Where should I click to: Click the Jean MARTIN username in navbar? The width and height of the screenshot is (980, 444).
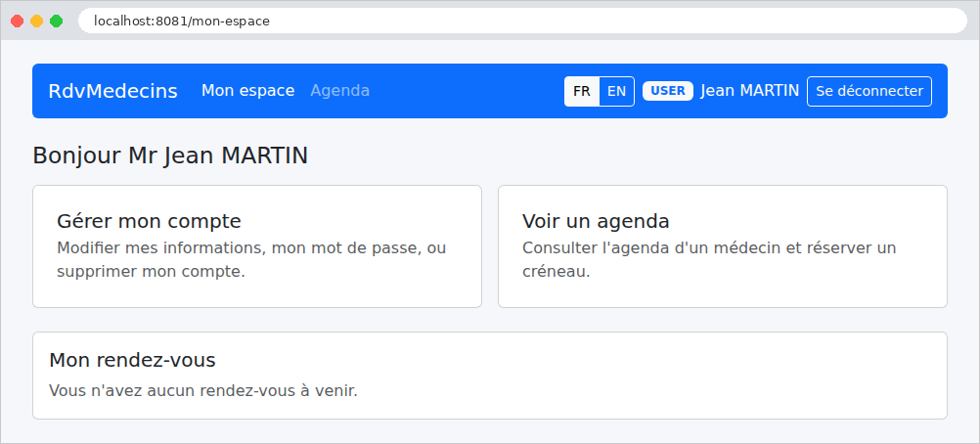[750, 91]
